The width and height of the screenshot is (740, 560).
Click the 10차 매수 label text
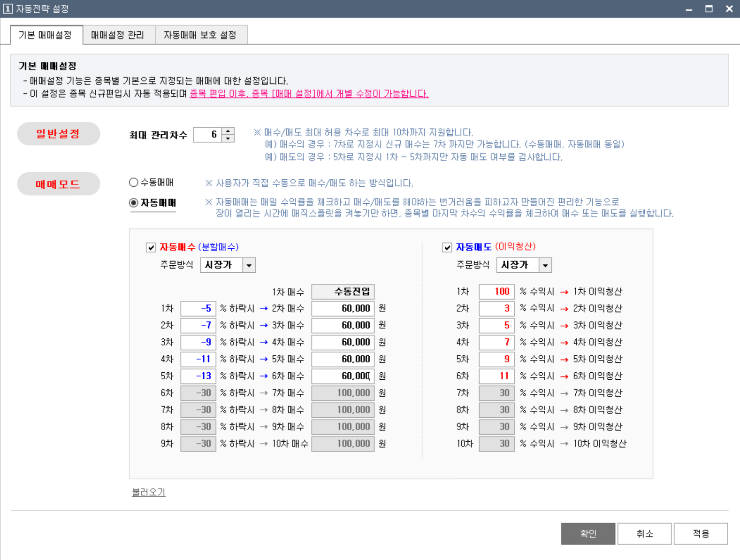click(x=290, y=444)
